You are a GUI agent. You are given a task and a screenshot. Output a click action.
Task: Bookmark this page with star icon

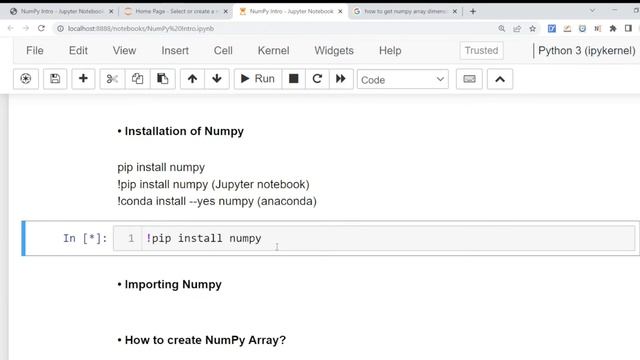coord(532,28)
